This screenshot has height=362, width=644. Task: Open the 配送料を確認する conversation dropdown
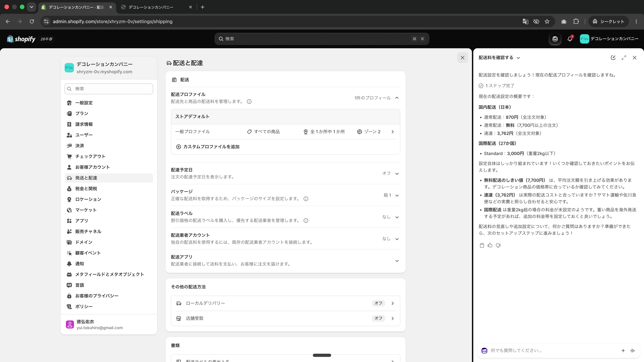point(499,58)
